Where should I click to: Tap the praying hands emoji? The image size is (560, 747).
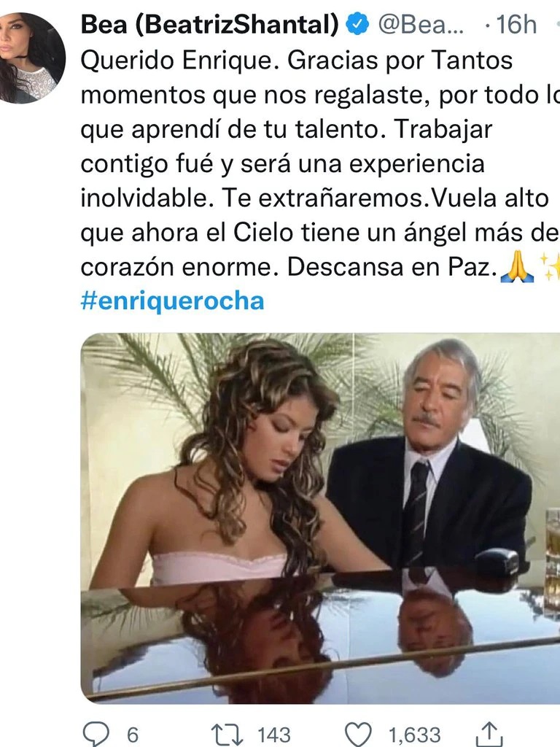coord(518,268)
